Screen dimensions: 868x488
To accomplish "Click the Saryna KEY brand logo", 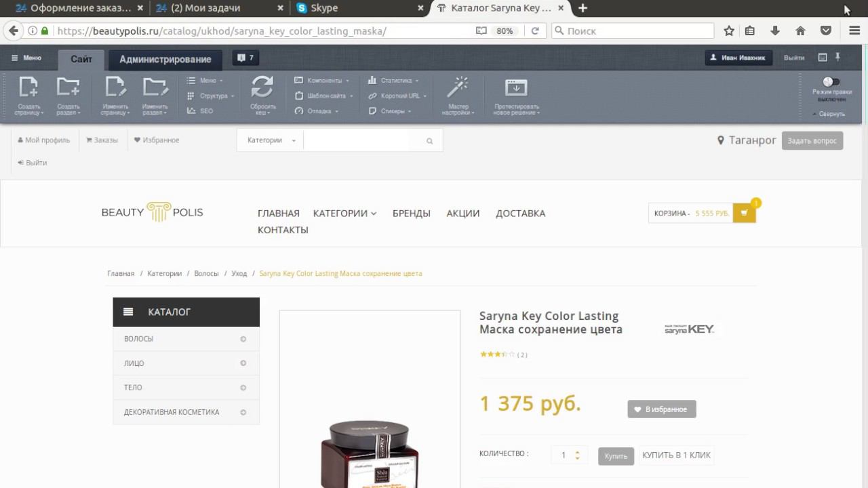I will coord(689,329).
